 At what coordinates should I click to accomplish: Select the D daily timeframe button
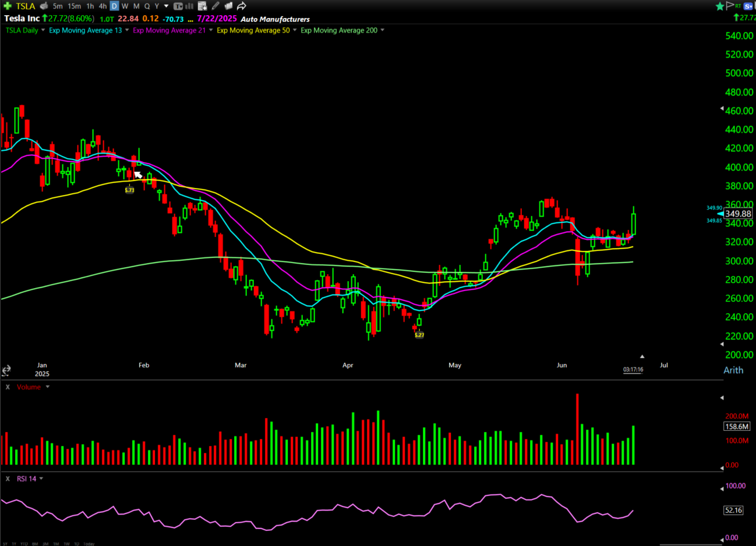114,6
